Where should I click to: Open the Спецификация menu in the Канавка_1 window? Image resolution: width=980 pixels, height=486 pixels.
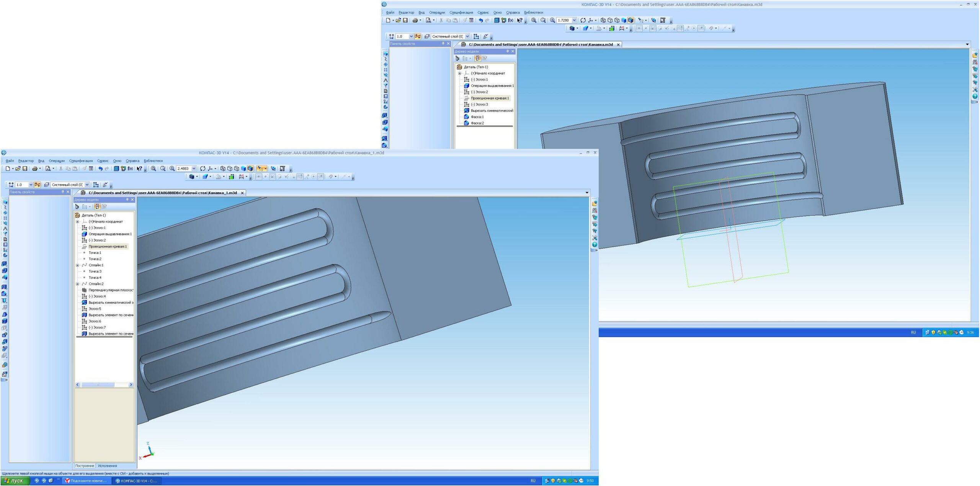(81, 161)
